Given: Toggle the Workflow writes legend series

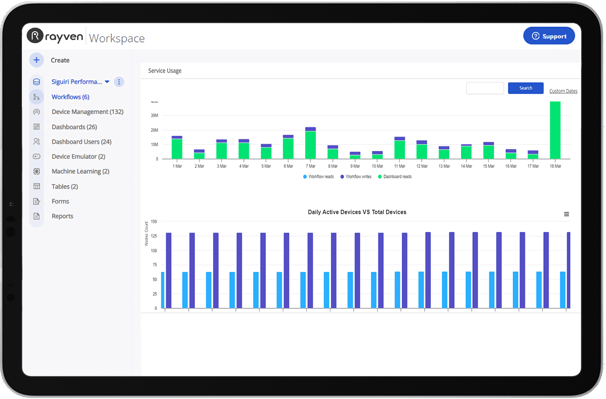Looking at the screenshot, I should [356, 177].
